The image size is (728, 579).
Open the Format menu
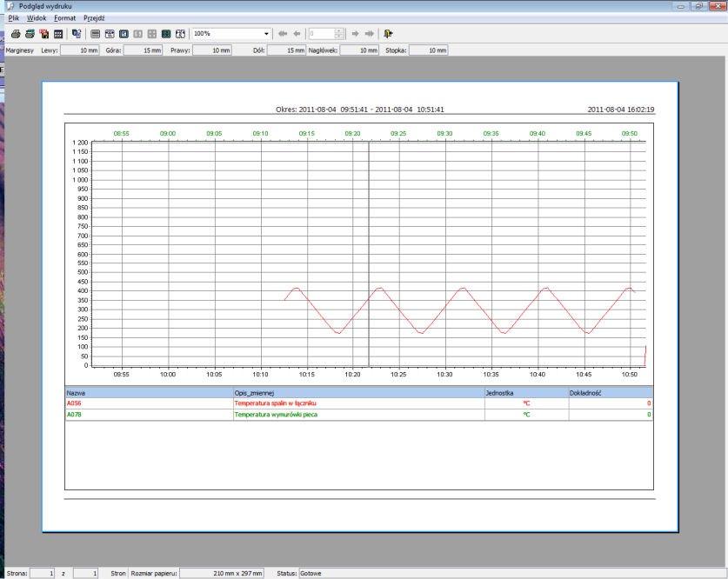pos(65,18)
